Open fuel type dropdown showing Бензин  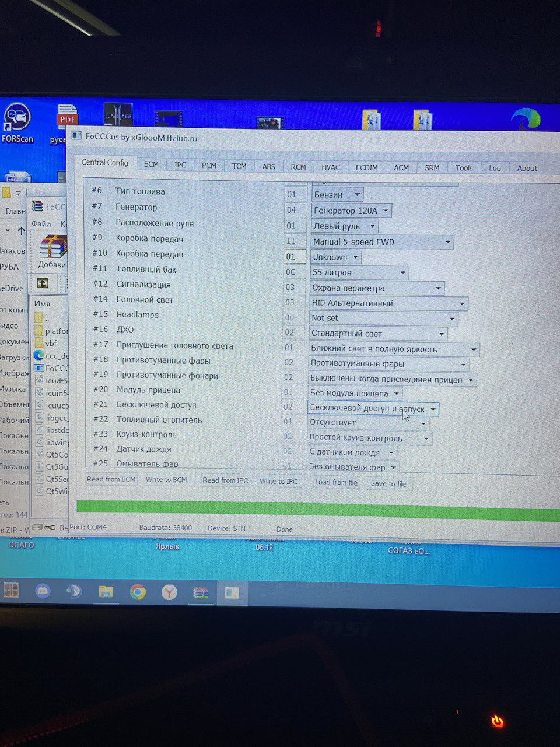(x=337, y=194)
